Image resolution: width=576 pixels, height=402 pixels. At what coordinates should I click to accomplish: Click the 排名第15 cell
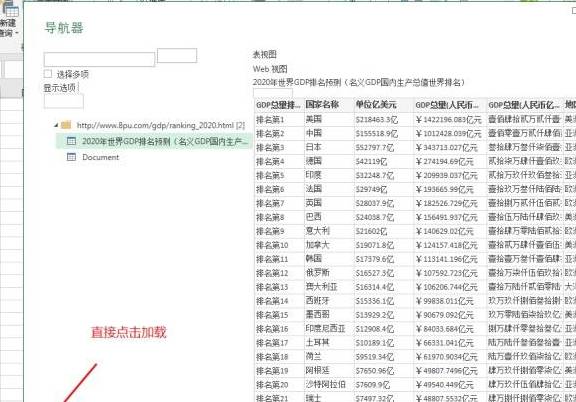click(x=279, y=315)
